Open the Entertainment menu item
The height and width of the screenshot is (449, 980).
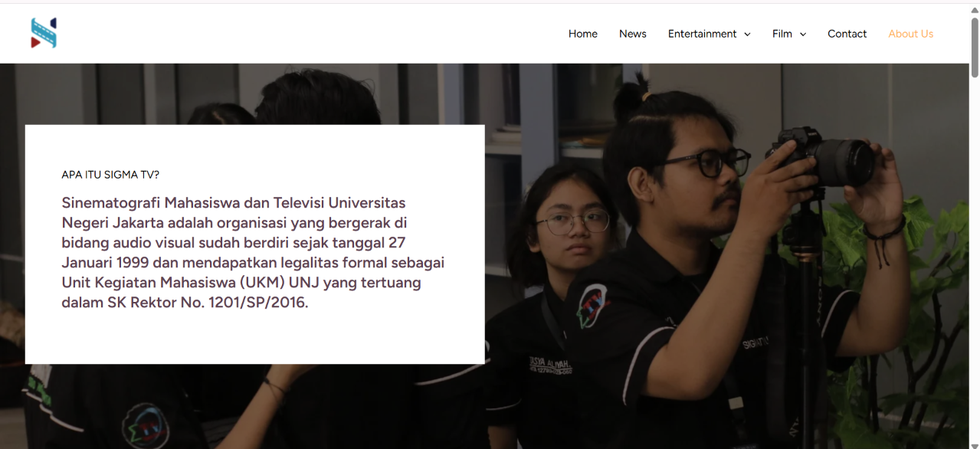pyautogui.click(x=702, y=34)
